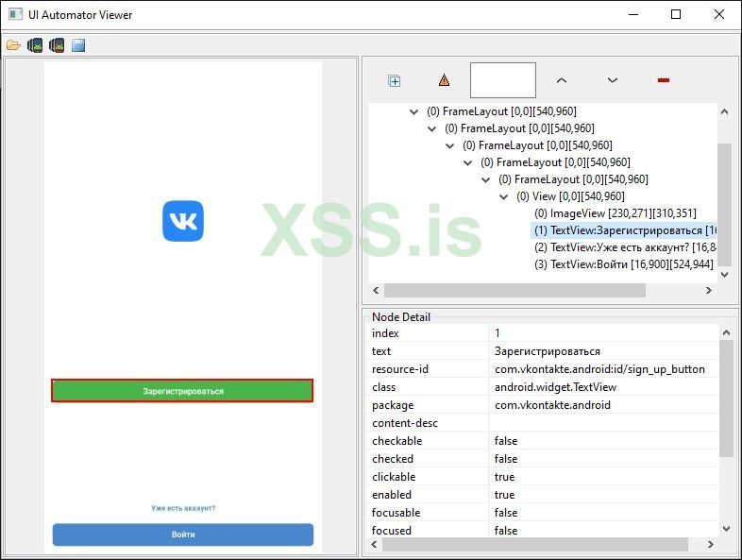Minimize the UI Automator Viewer window
Screen dimensions: 742x560
(633, 14)
